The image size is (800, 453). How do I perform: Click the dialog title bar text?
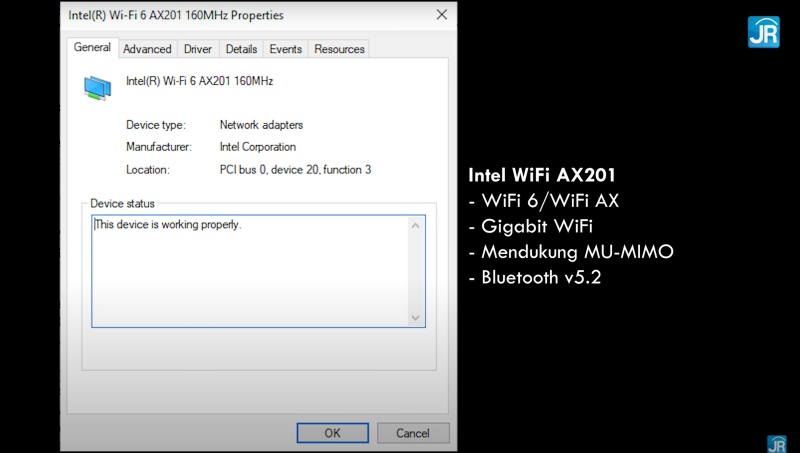[x=175, y=16]
